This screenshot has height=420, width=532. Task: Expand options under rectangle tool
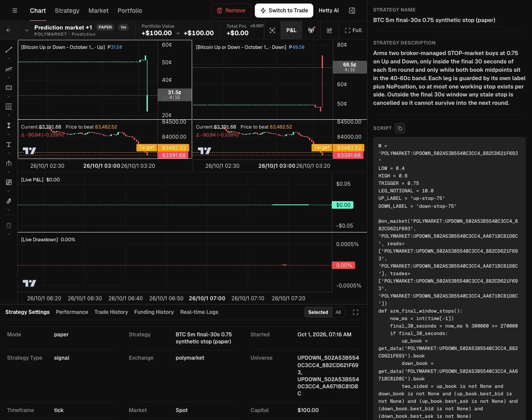click(9, 96)
